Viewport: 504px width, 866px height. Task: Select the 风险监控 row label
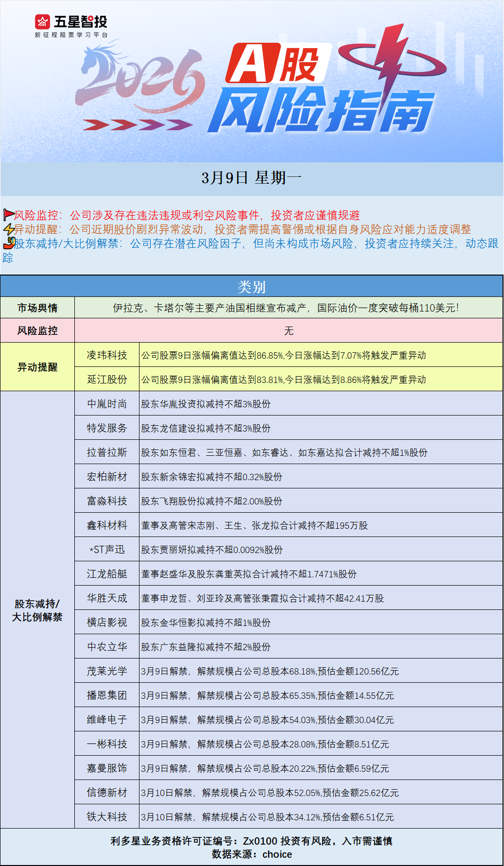click(37, 330)
